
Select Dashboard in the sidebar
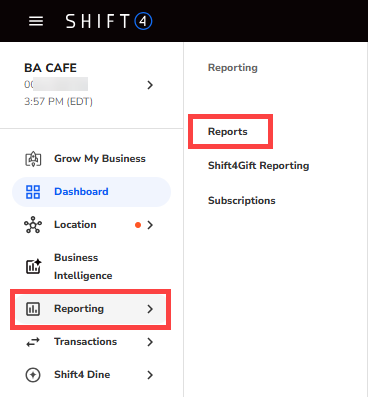[x=91, y=192]
